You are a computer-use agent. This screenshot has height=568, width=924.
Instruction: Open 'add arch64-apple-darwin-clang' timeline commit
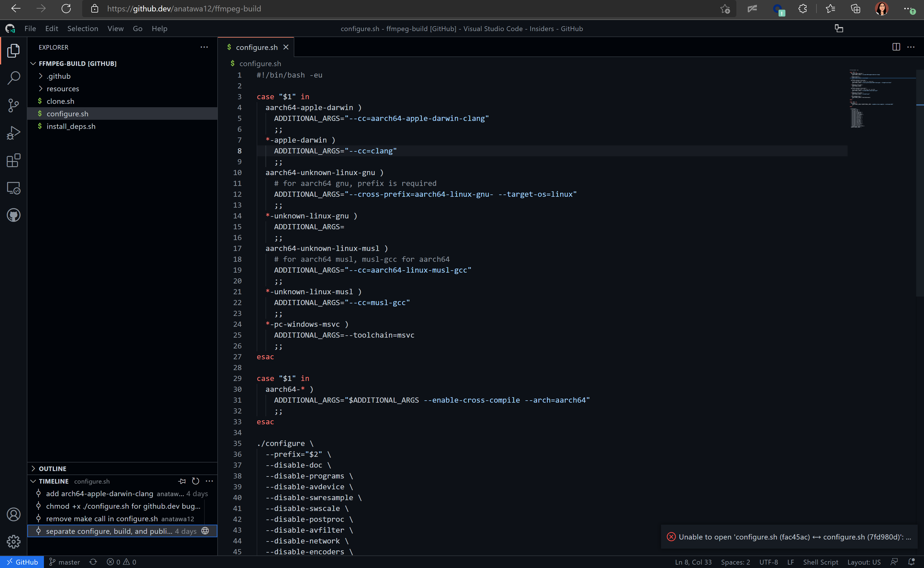[122, 494]
